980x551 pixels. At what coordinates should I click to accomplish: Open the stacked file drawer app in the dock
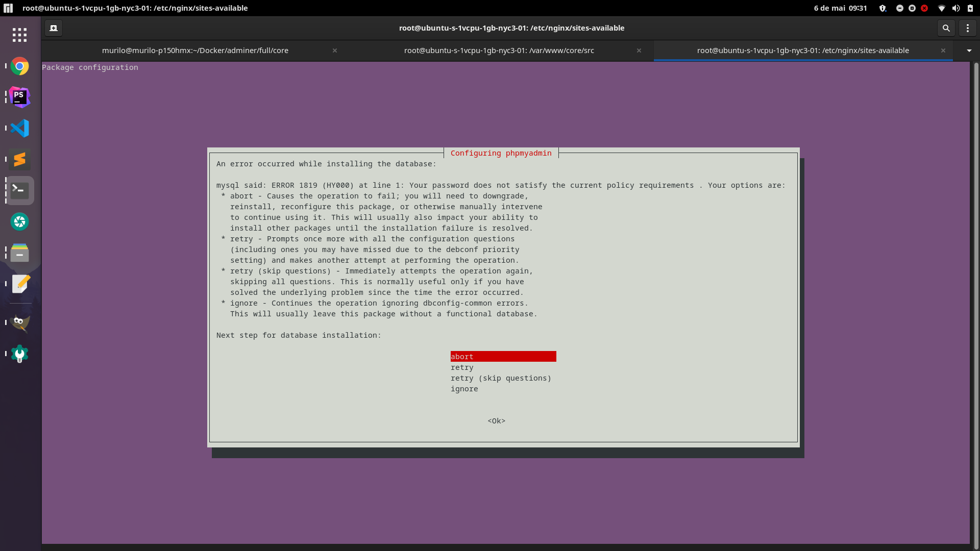tap(19, 253)
